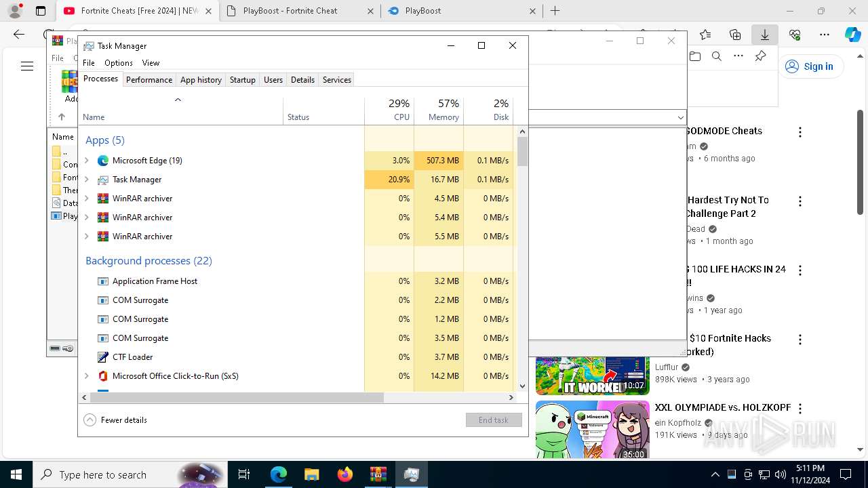
Task: Open the View menu in Task Manager
Action: click(x=151, y=63)
